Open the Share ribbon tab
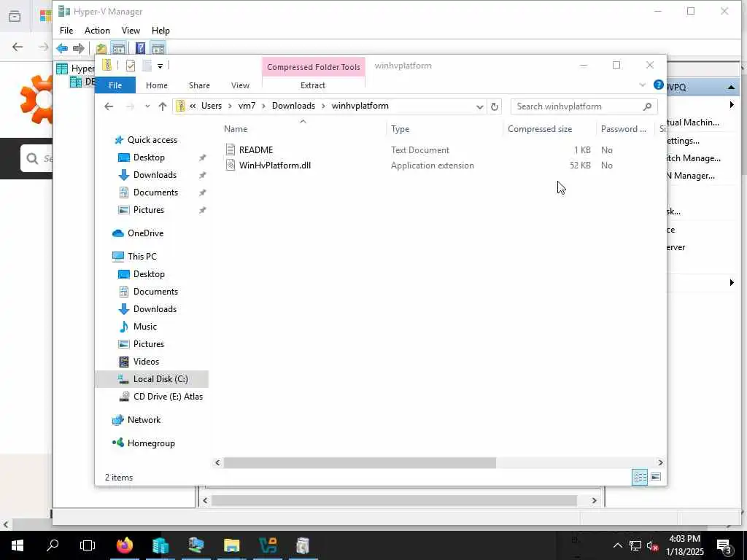The width and height of the screenshot is (747, 560). tap(199, 85)
